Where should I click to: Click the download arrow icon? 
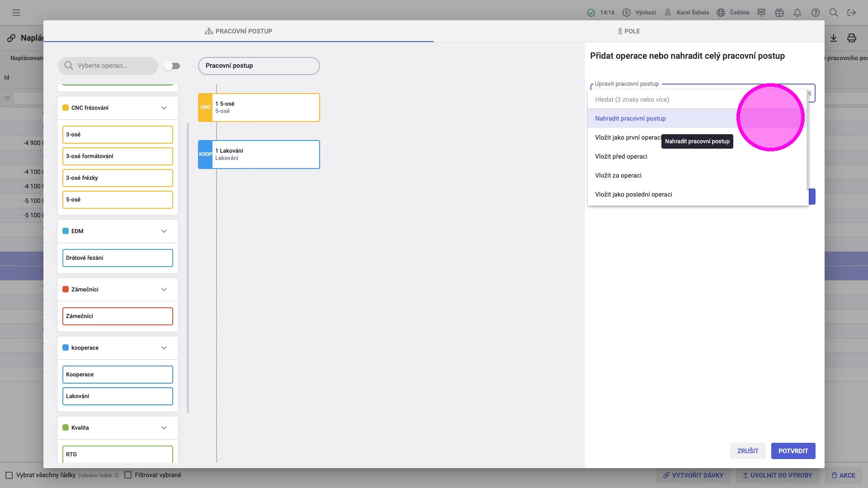click(834, 38)
